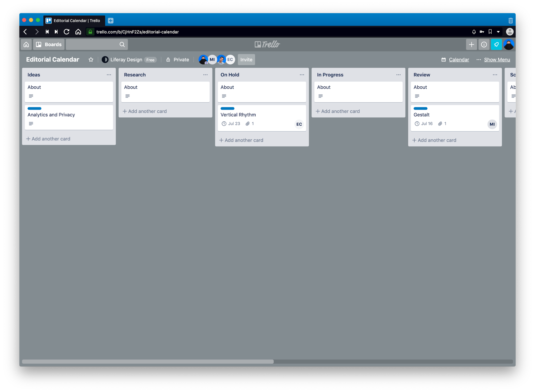Click the Trello home icon button

pyautogui.click(x=26, y=44)
